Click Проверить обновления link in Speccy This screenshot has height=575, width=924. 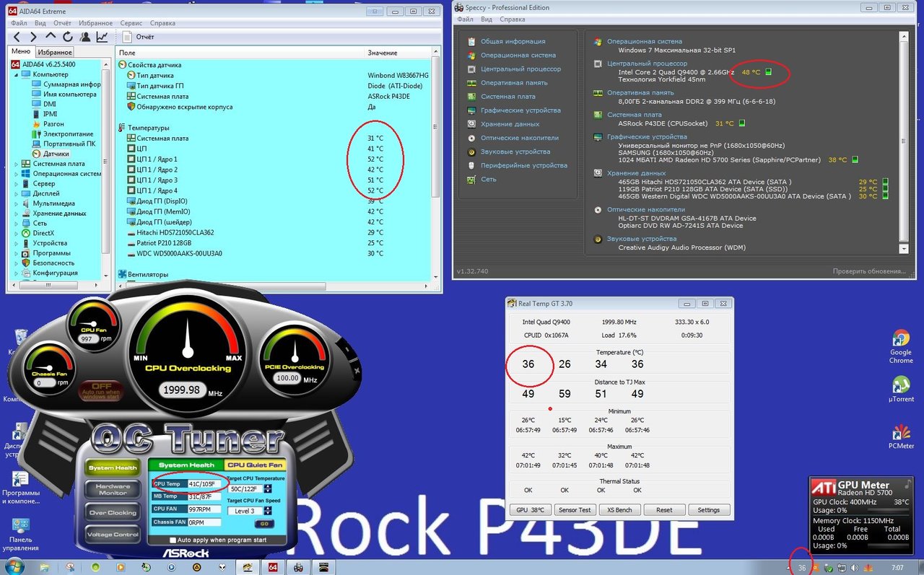coord(869,271)
